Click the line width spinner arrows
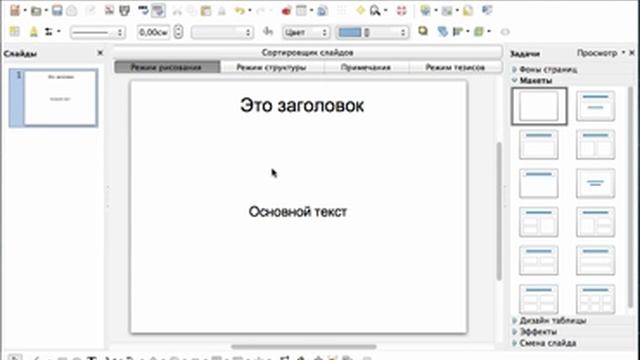Viewport: 640px width, 360px height. [x=178, y=32]
